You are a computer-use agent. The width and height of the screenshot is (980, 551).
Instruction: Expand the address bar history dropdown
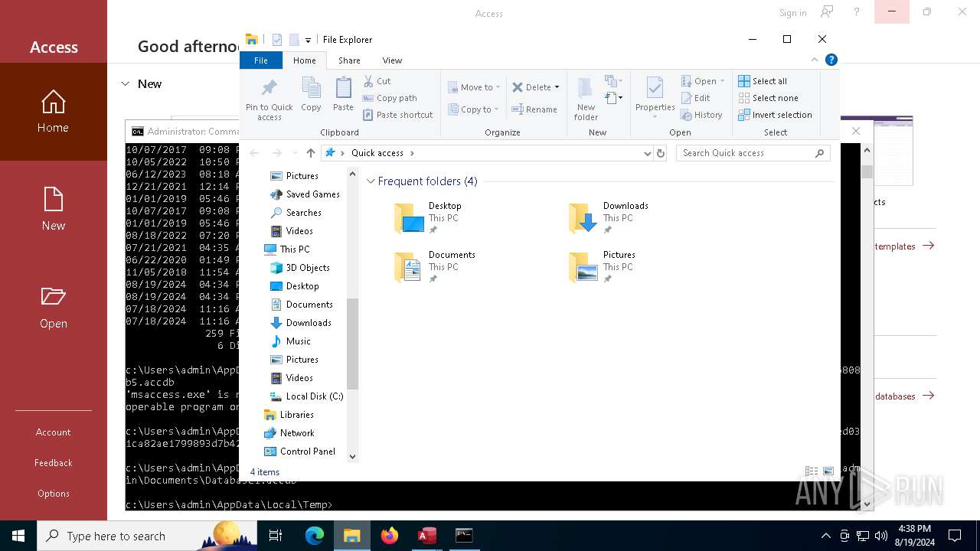point(647,153)
